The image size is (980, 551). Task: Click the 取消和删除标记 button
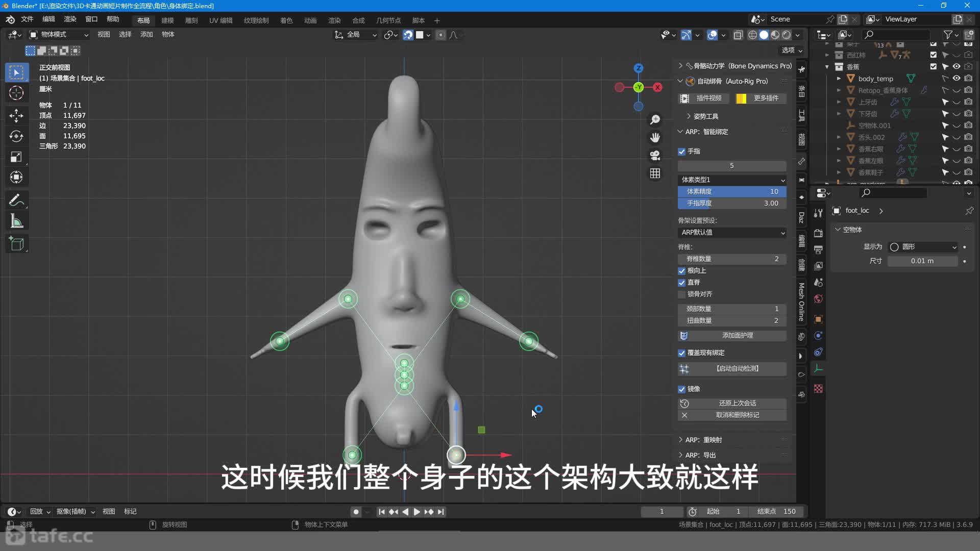[732, 415]
